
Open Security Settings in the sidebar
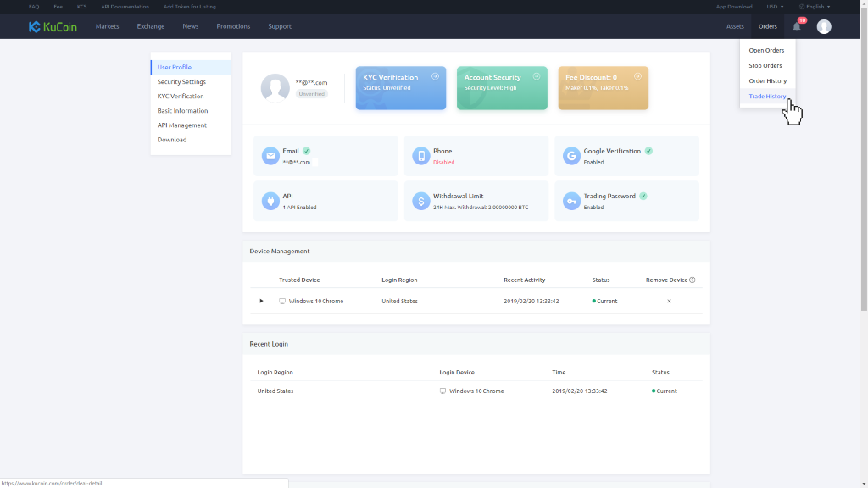click(x=181, y=81)
